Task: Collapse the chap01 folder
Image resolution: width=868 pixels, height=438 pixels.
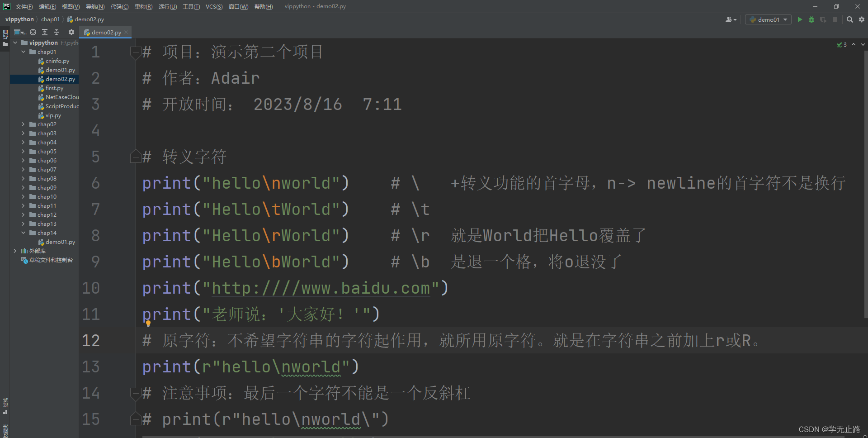Action: coord(23,52)
